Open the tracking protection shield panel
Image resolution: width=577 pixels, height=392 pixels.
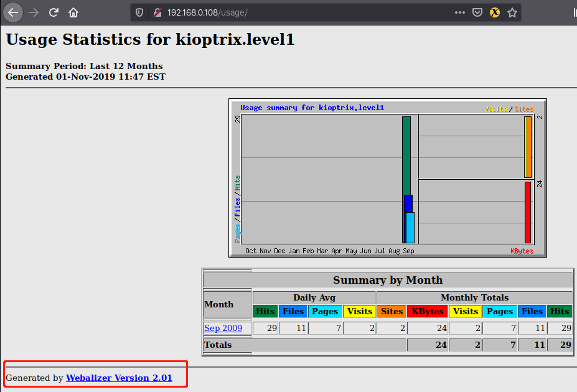[x=138, y=12]
